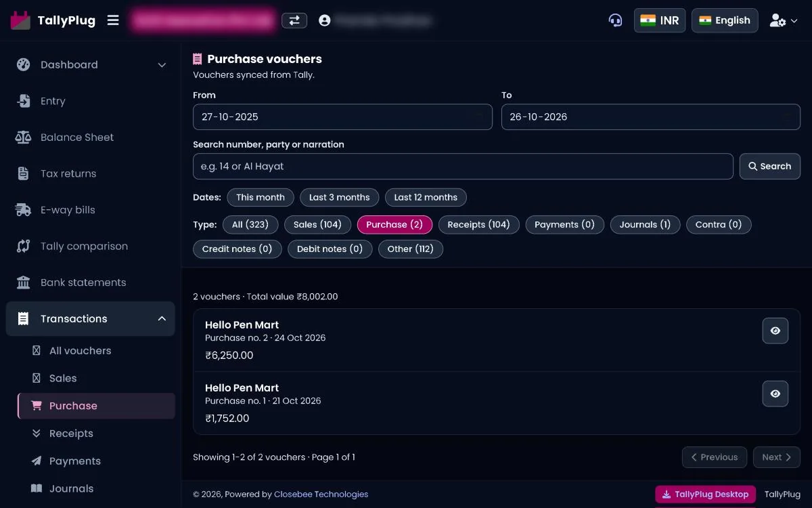Click the Balance Sheet scales icon
The image size is (812, 508).
(24, 137)
